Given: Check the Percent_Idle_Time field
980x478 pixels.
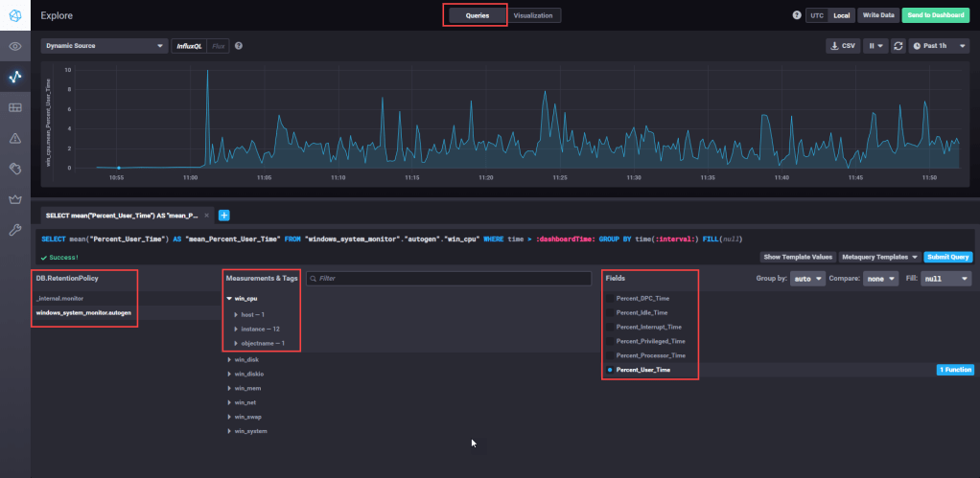Looking at the screenshot, I should tap(610, 312).
